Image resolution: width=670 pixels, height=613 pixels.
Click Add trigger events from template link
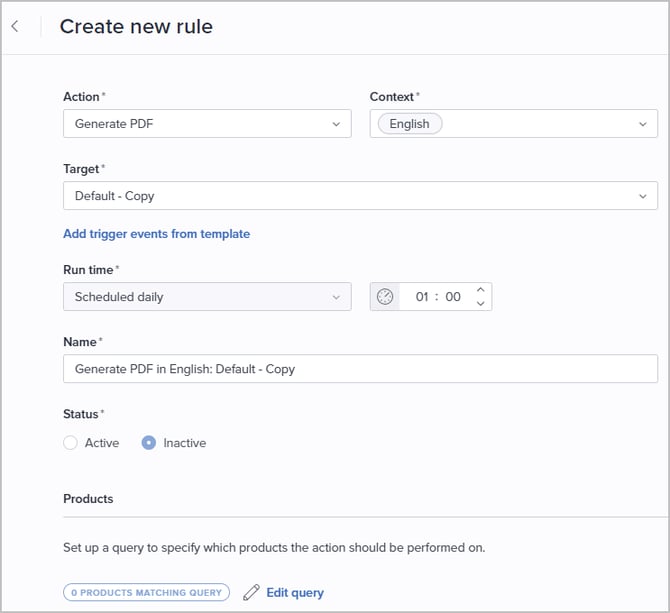pyautogui.click(x=156, y=234)
